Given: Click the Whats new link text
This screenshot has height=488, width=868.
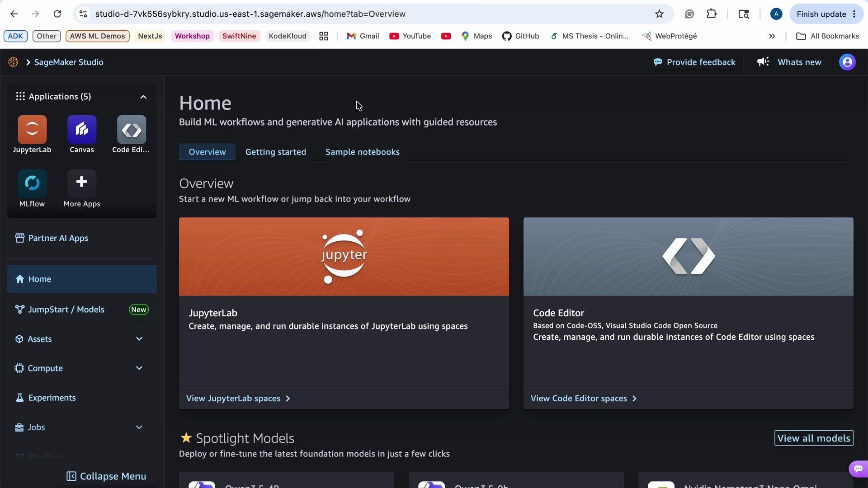Looking at the screenshot, I should click(x=799, y=62).
